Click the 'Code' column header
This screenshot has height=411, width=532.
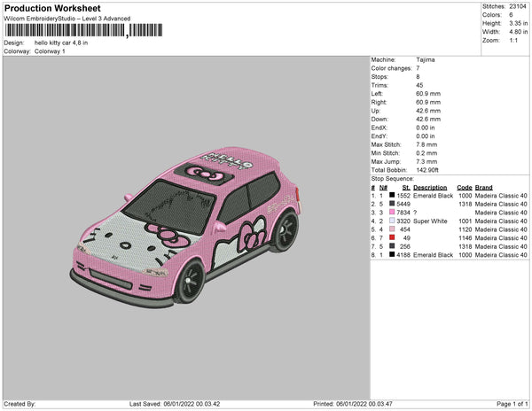pyautogui.click(x=464, y=188)
